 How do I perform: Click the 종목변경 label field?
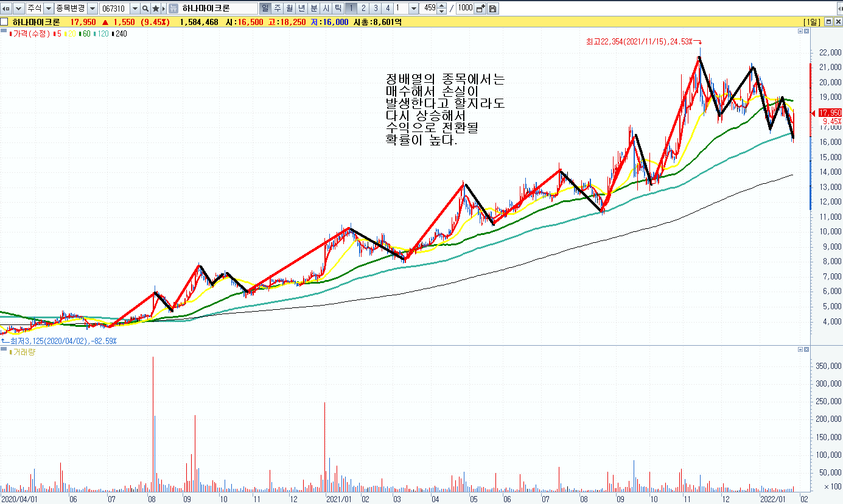click(x=70, y=9)
